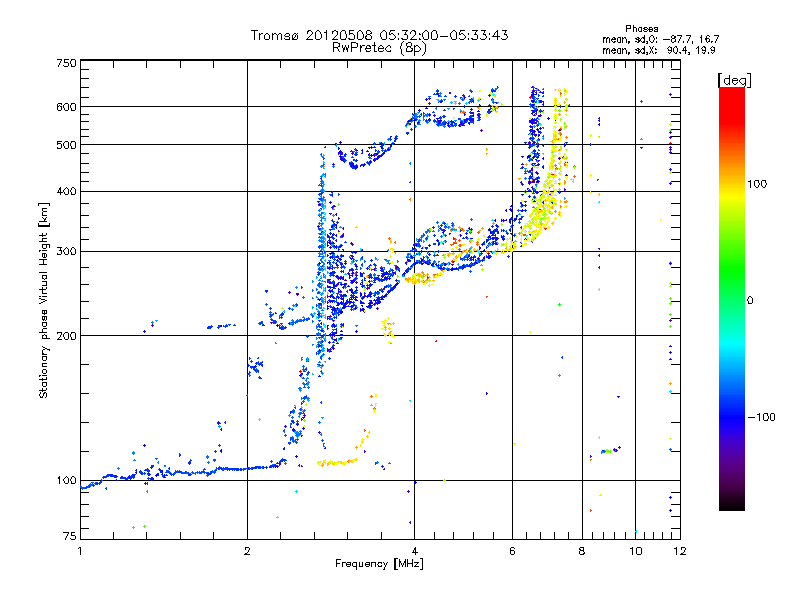Click the 10 MHz x-axis tick label
The height and width of the screenshot is (600, 800).
[x=635, y=551]
